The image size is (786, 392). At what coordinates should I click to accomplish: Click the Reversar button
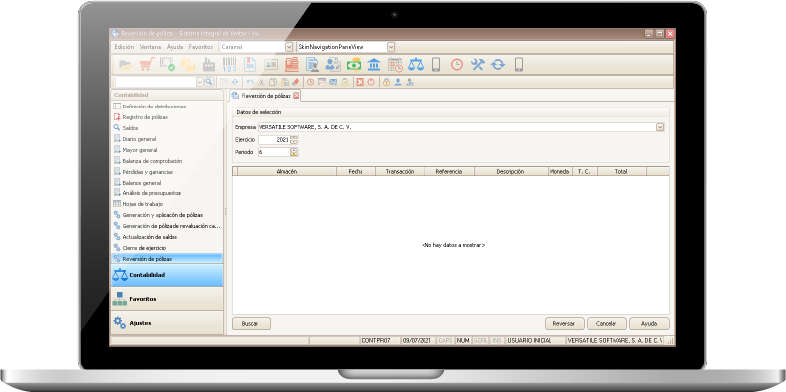(x=564, y=324)
